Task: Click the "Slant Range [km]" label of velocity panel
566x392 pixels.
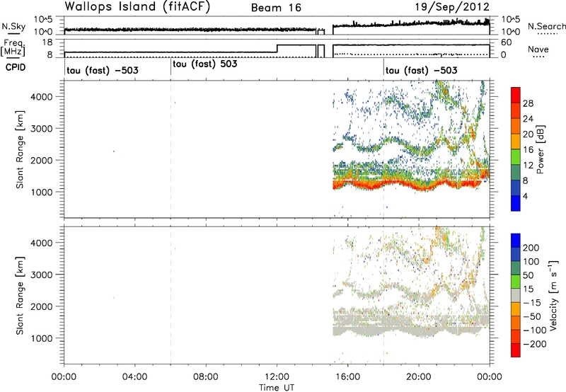Action: 20,296
